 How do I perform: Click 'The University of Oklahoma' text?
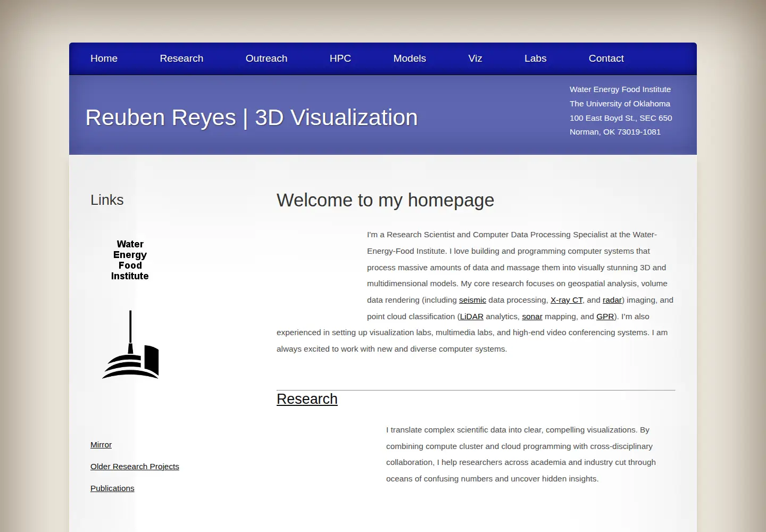coord(620,104)
